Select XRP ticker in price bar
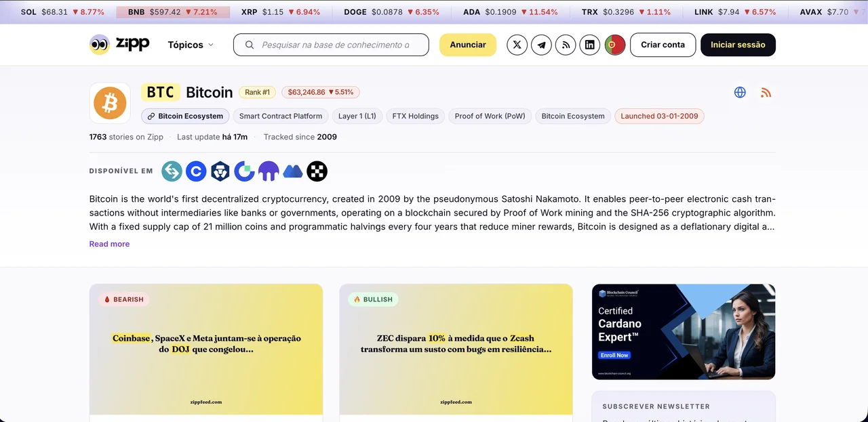This screenshot has width=868, height=422. [281, 12]
